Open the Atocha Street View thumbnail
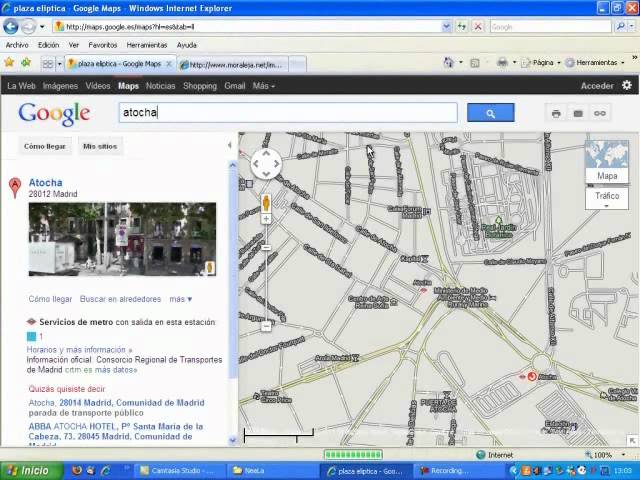 pos(122,239)
